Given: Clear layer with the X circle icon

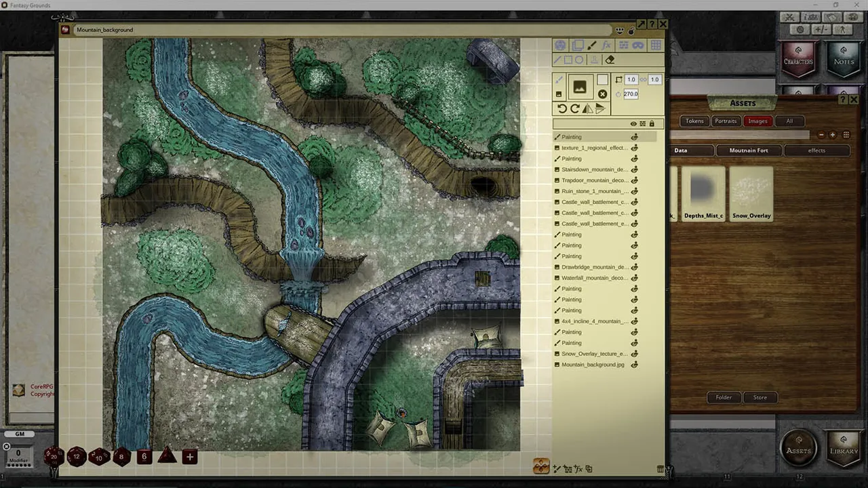Looking at the screenshot, I should pyautogui.click(x=602, y=94).
